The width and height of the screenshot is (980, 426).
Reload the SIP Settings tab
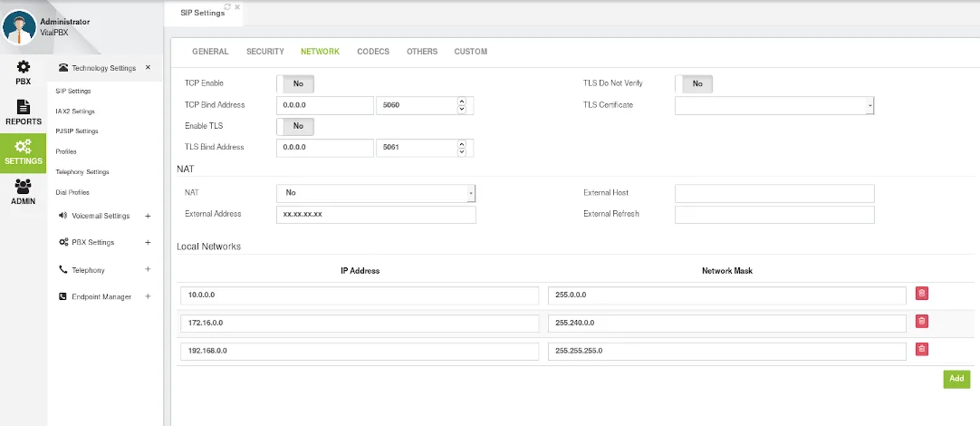[227, 6]
